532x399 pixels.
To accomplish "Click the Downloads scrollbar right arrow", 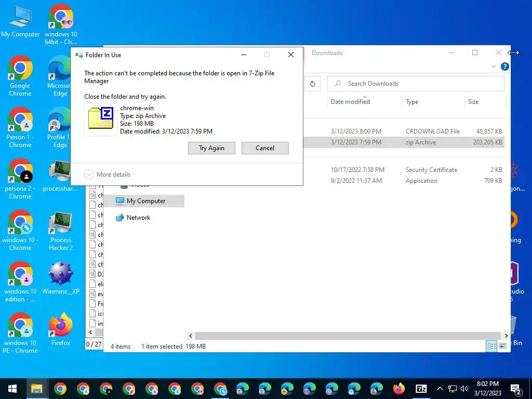I will click(x=506, y=336).
